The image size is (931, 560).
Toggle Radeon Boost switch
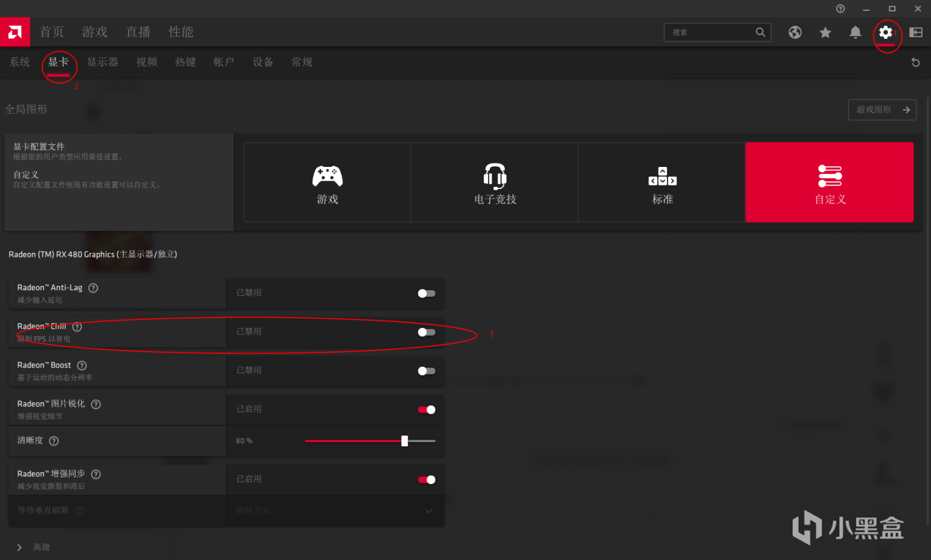point(426,372)
